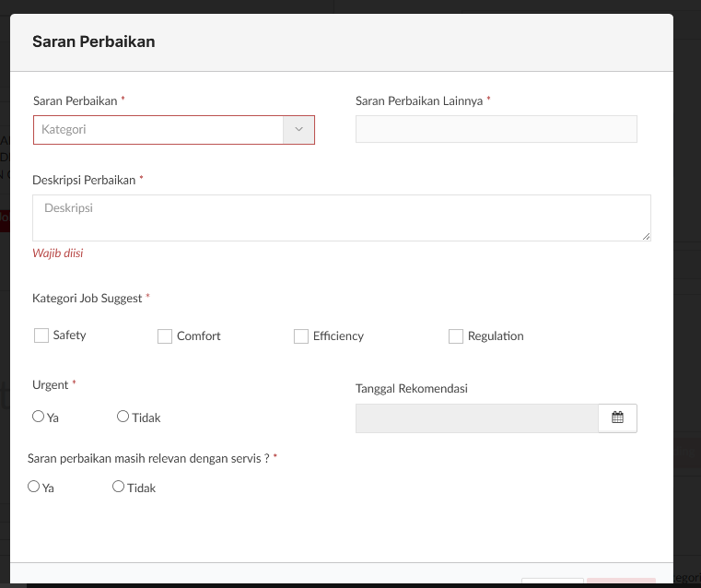Choose Tidak under Urgent

[x=123, y=417]
